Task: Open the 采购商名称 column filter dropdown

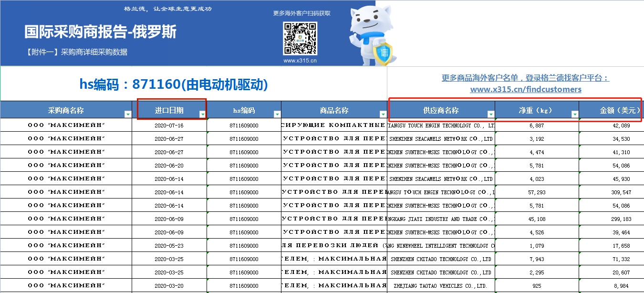Action: 128,115
